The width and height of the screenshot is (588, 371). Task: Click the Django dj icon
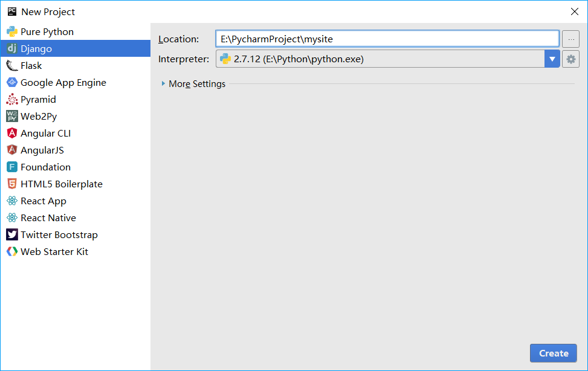pos(12,48)
